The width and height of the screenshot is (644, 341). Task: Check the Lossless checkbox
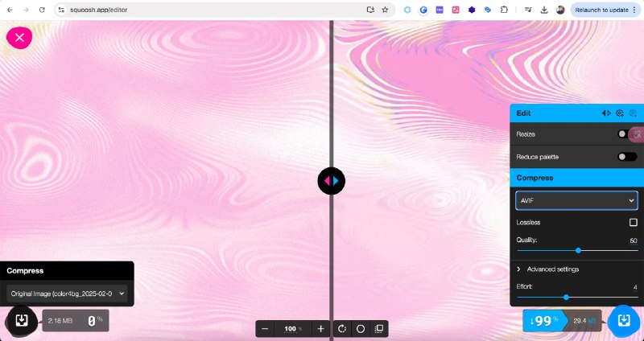[634, 223]
